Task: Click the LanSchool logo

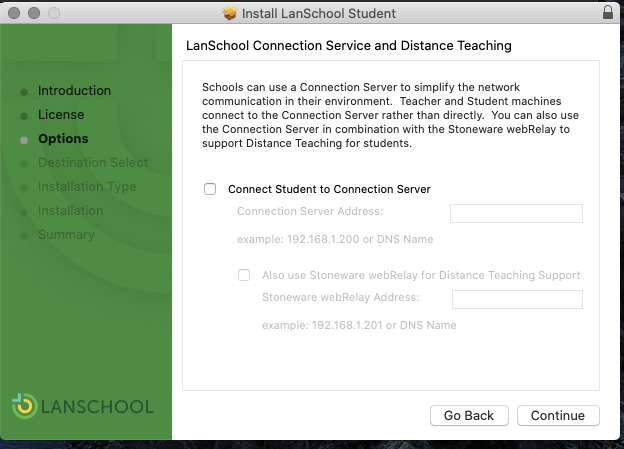Action: pos(83,406)
